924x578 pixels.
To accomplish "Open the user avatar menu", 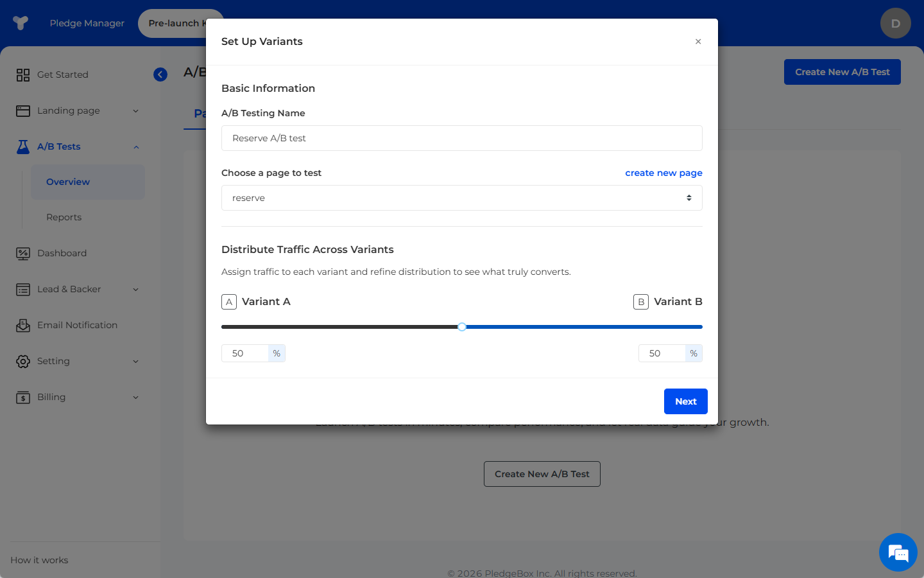I will [895, 23].
